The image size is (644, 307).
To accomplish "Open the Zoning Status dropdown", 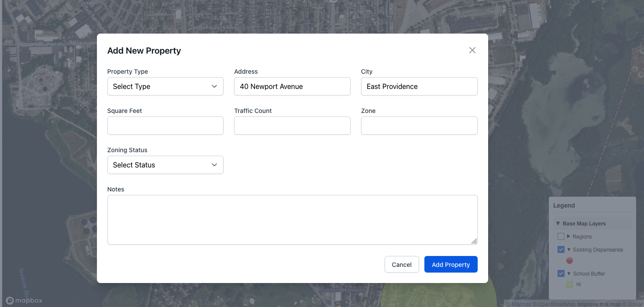I will pyautogui.click(x=165, y=165).
